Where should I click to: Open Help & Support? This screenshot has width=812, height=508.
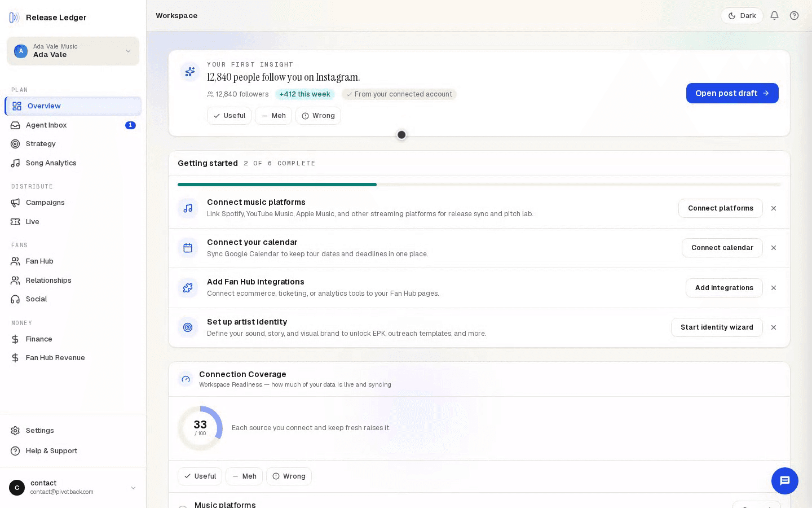tap(73, 451)
